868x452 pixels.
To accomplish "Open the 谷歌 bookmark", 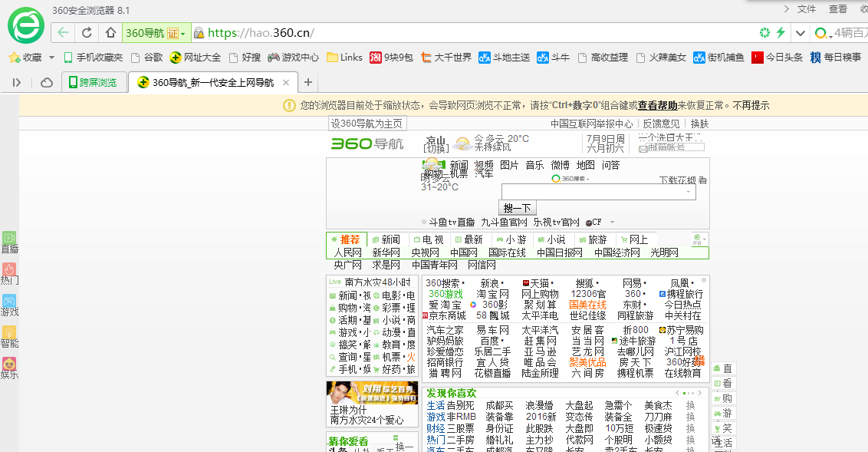I will point(146,58).
